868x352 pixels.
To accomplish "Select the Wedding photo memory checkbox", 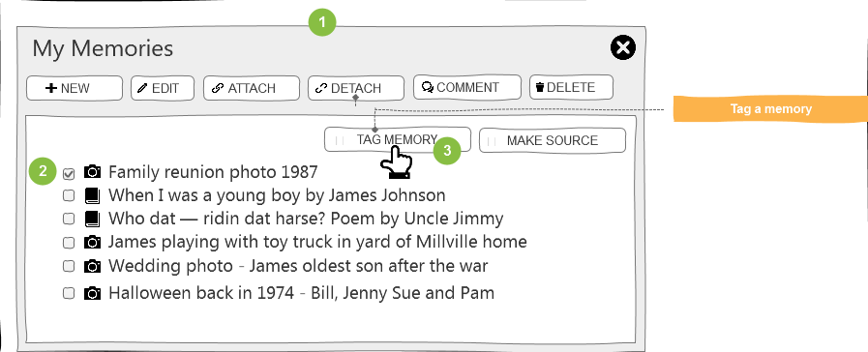I will click(69, 266).
